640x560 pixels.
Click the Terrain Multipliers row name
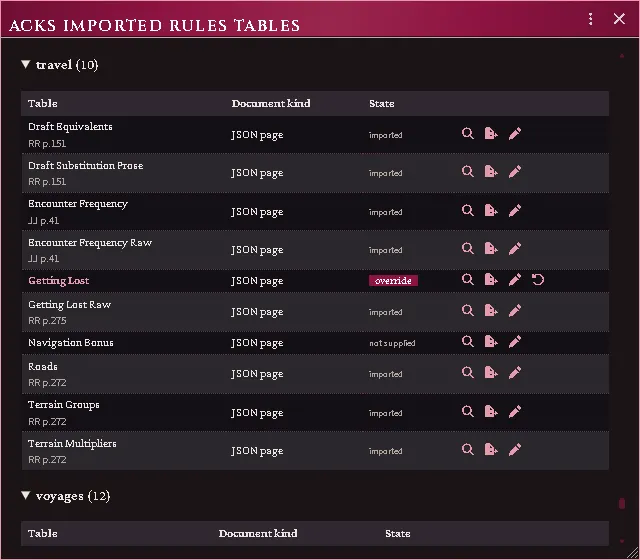[x=72, y=444]
